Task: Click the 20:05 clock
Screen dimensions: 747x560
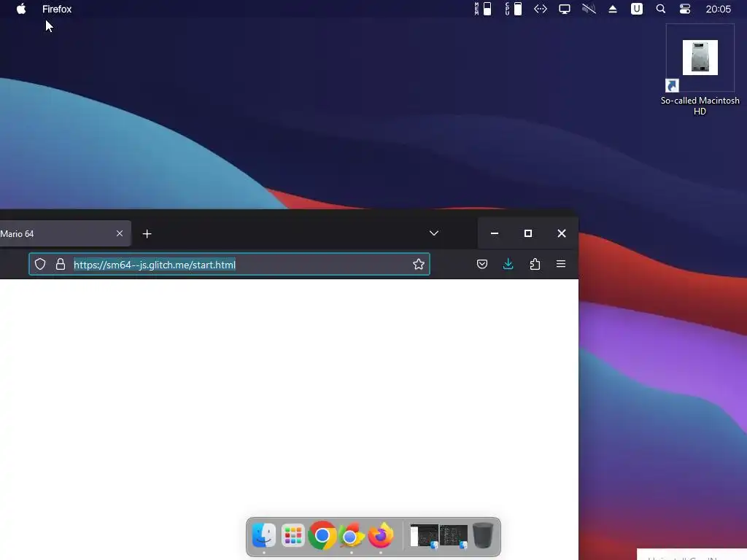Action: click(x=718, y=9)
